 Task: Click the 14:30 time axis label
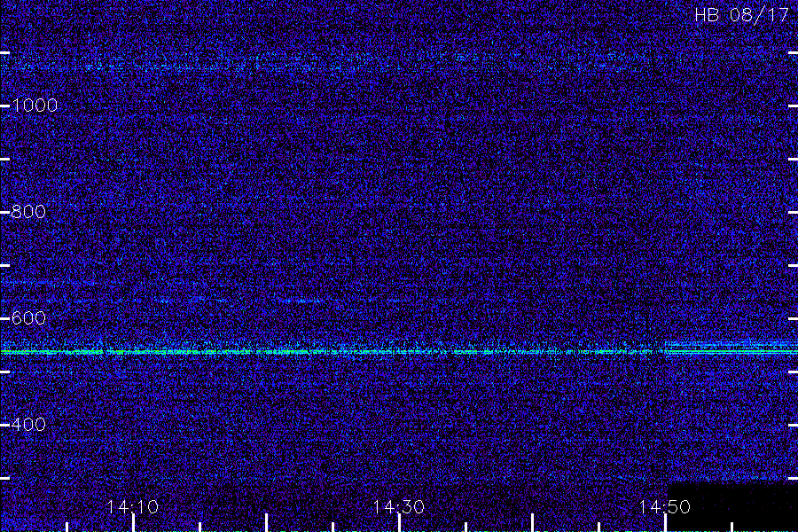coord(399,507)
